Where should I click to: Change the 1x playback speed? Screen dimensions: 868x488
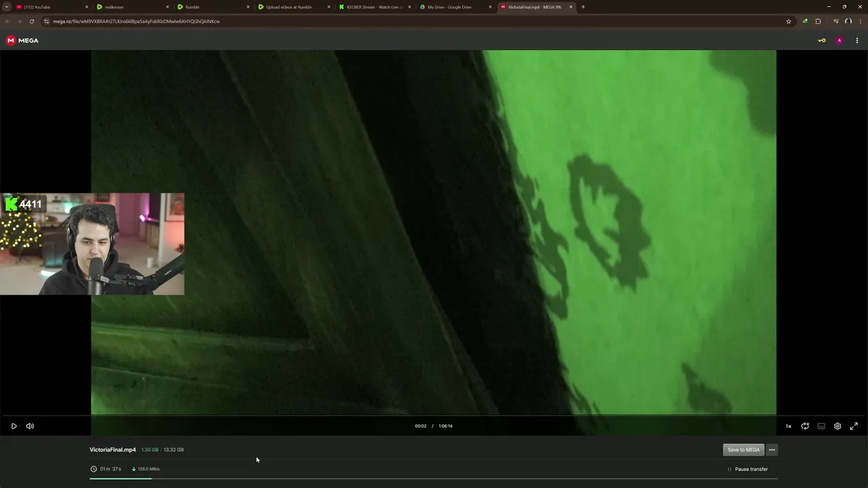[789, 426]
